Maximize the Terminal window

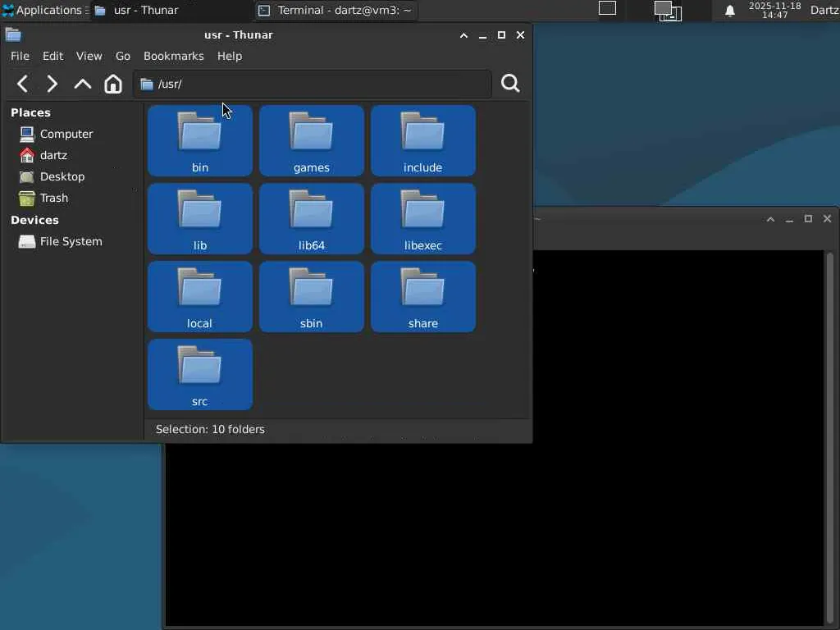pos(808,218)
